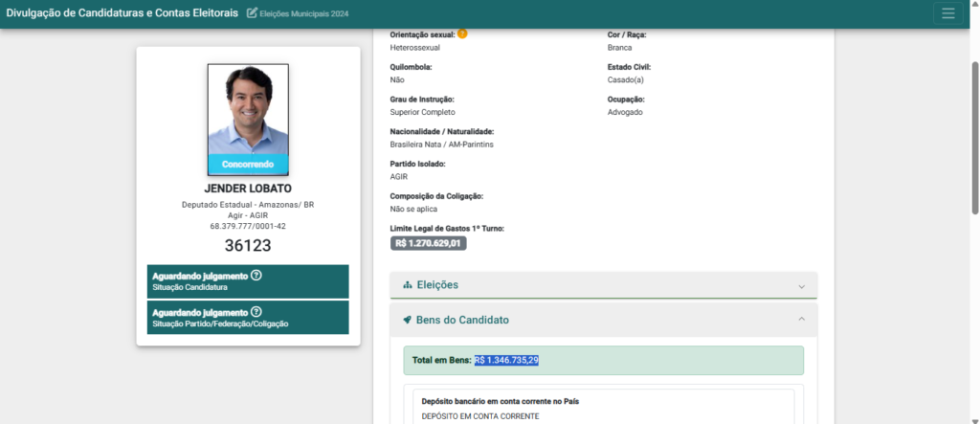Click the Total em Bens label
The image size is (980, 424).
[x=442, y=361]
